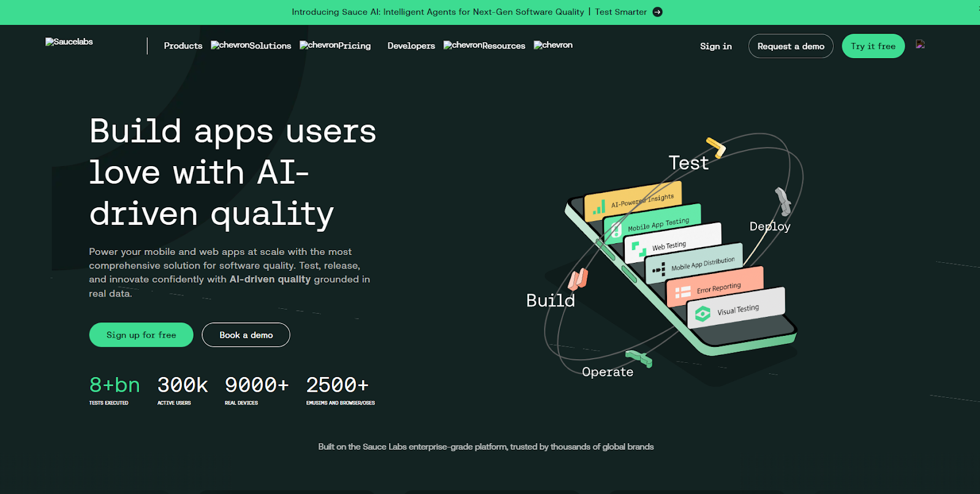980x494 pixels.
Task: Open the Products menu
Action: coord(183,46)
